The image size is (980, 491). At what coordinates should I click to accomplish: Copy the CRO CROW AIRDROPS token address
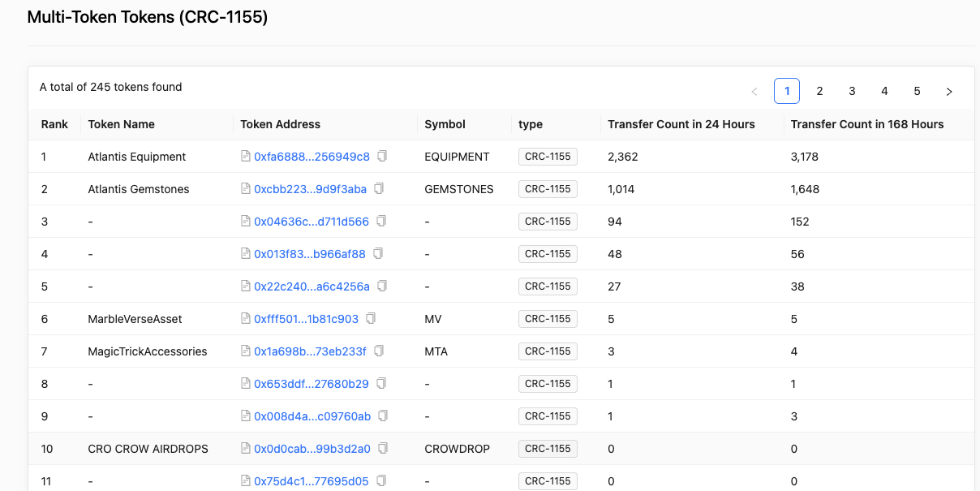click(x=382, y=447)
